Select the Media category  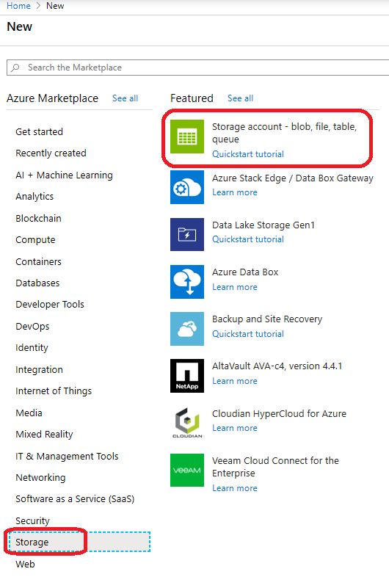click(x=29, y=413)
